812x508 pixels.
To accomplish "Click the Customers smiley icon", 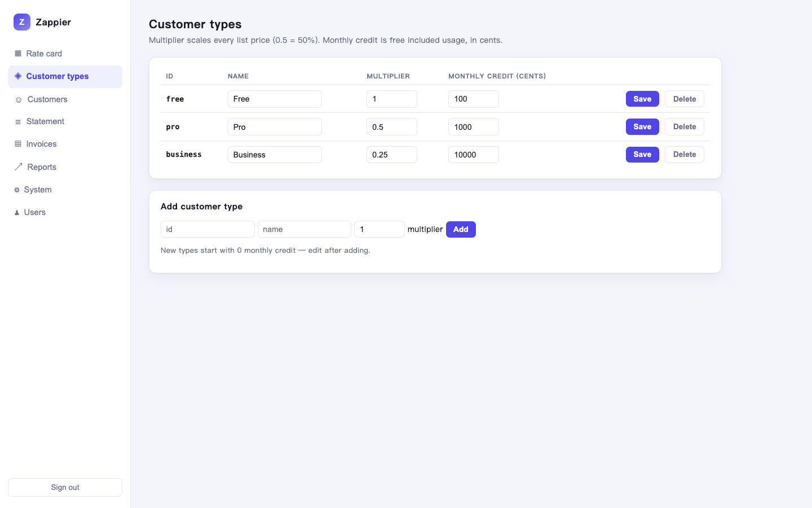I will click(x=19, y=99).
